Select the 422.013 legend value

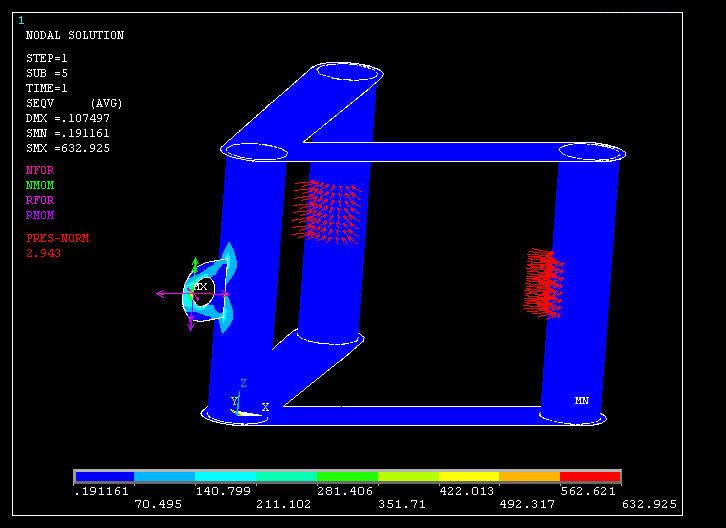[467, 491]
